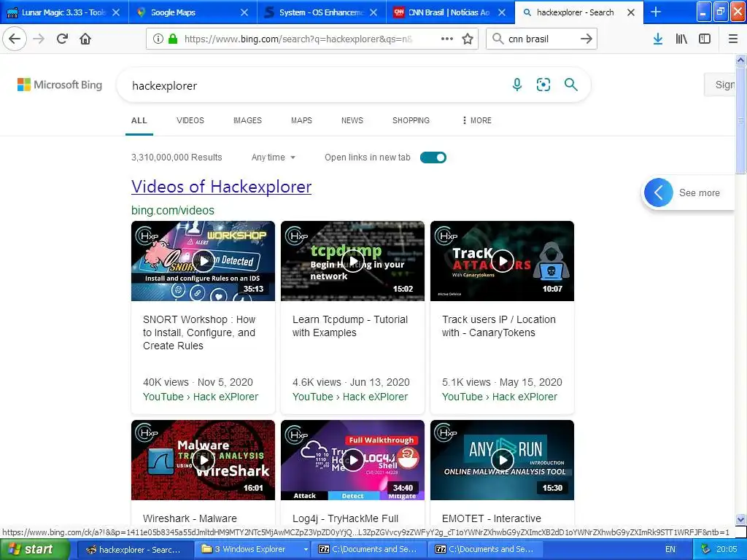747x560 pixels.
Task: Select the SHOPPING search tab
Action: click(x=411, y=120)
